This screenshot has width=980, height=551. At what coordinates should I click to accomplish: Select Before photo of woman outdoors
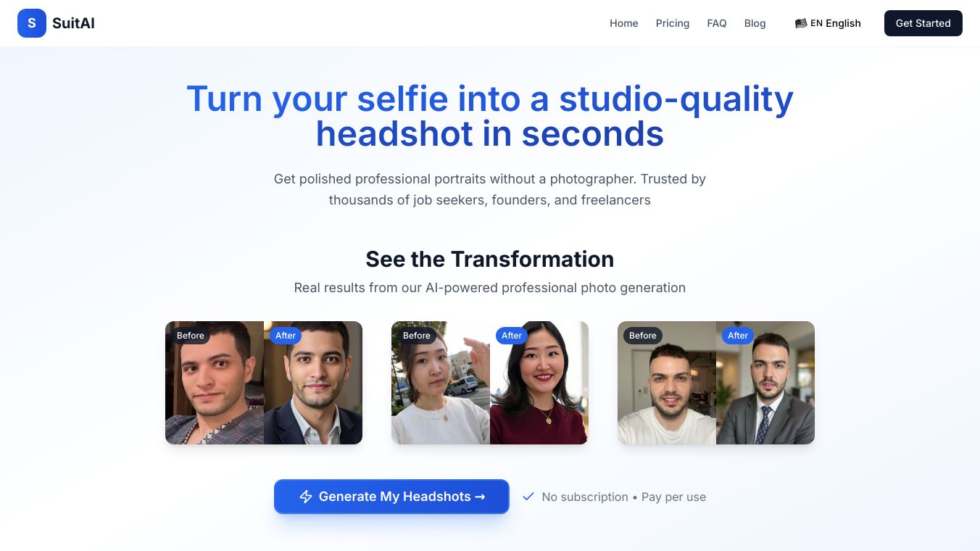441,383
